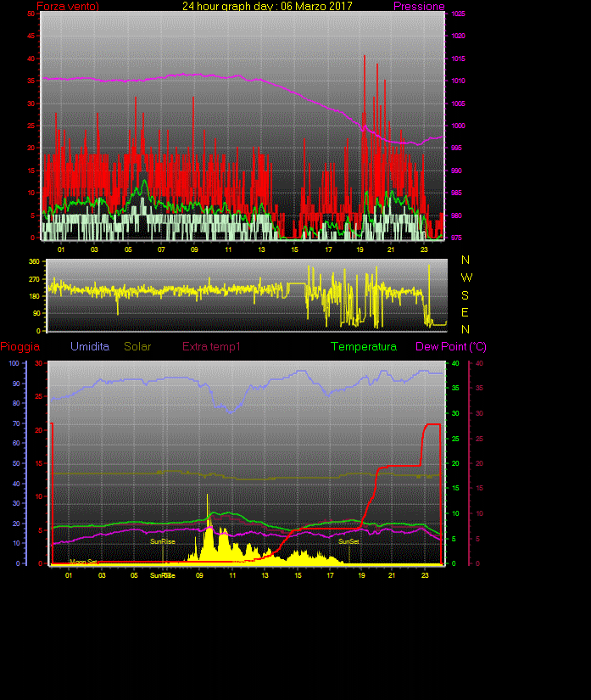This screenshot has height=700, width=591.
Task: Click the 'Pressione' axis label
Action: [x=419, y=6]
